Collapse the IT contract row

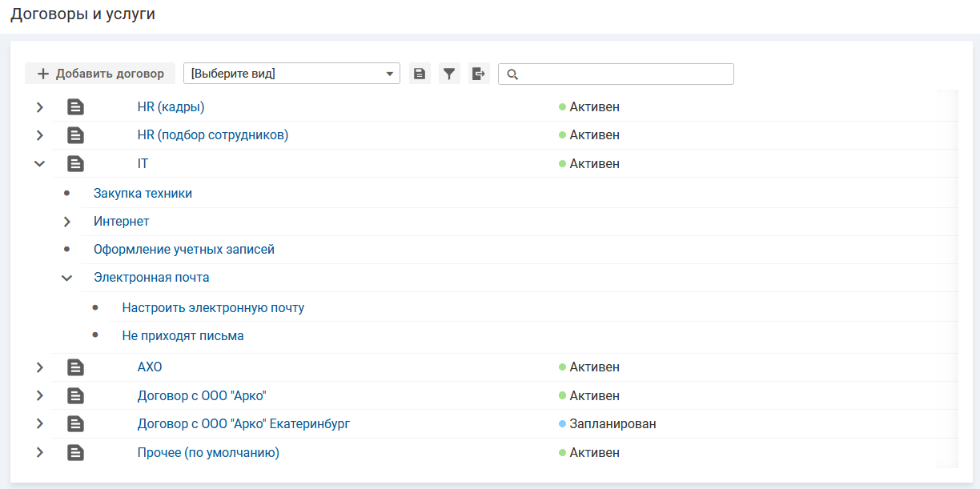39,164
